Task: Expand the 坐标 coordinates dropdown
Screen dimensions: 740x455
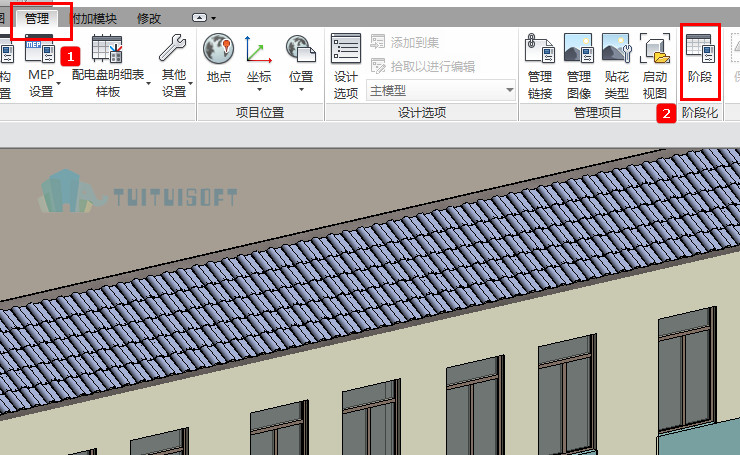Action: coord(259,90)
